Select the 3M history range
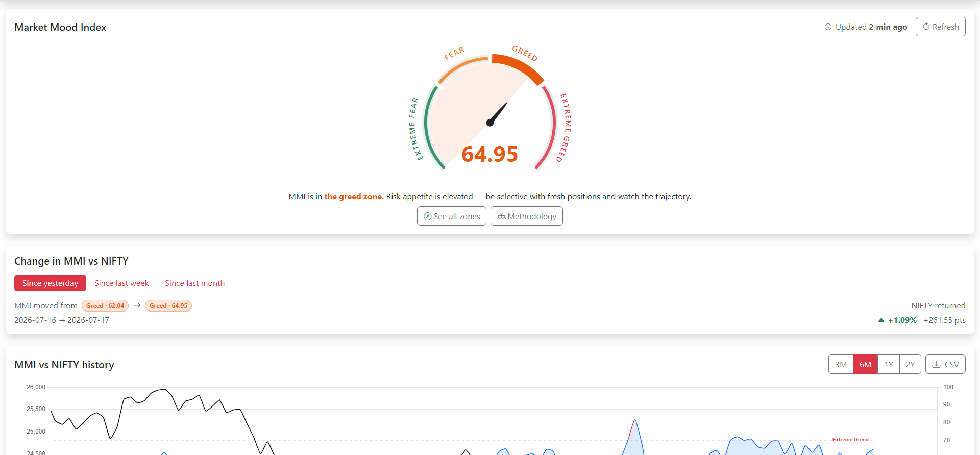The image size is (980, 455). 841,365
